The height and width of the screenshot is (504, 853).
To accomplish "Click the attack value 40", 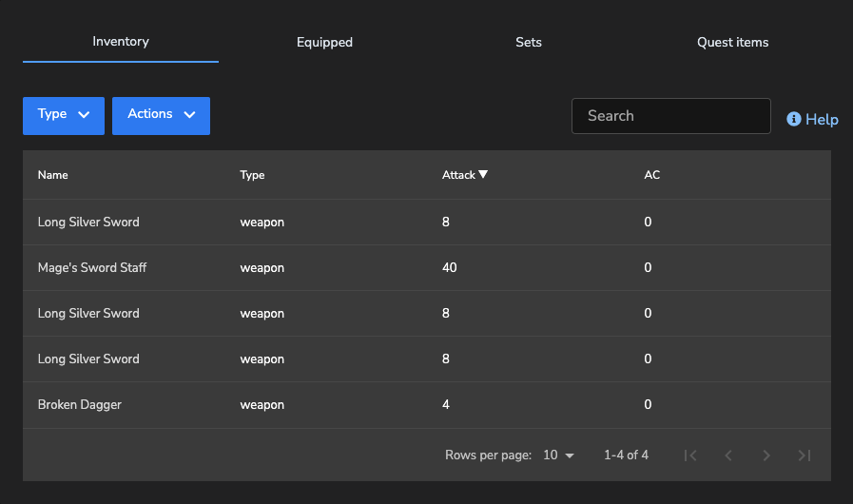I will 450,267.
